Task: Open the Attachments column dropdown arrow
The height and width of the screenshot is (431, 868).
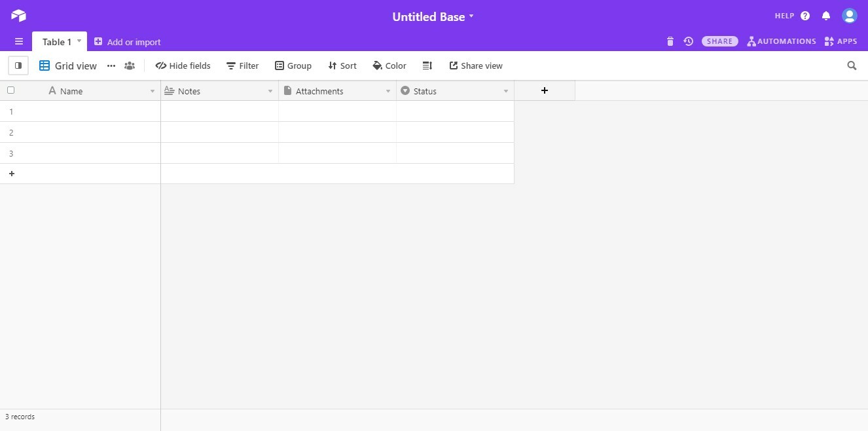Action: pyautogui.click(x=388, y=91)
